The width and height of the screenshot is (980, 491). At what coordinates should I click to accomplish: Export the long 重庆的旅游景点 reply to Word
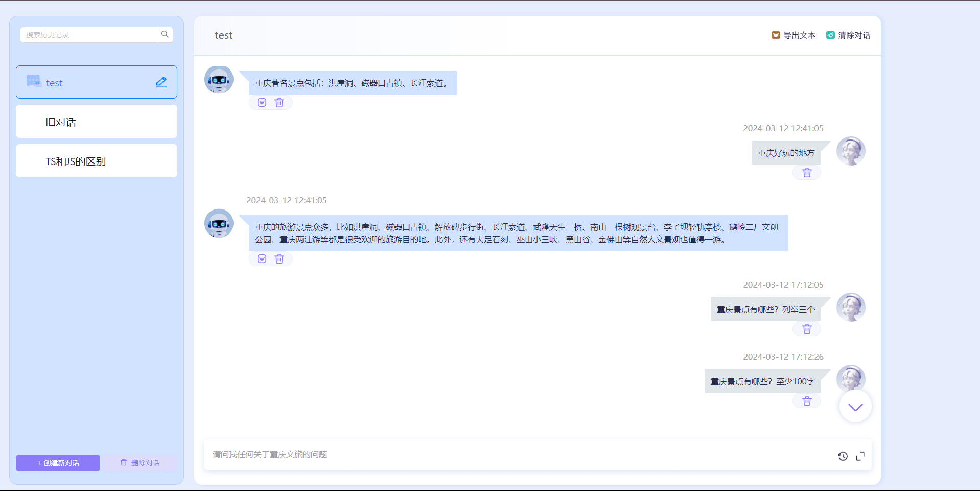pyautogui.click(x=262, y=259)
